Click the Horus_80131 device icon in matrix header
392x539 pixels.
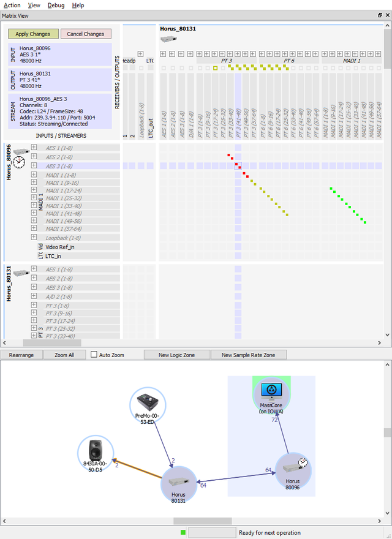(x=168, y=39)
